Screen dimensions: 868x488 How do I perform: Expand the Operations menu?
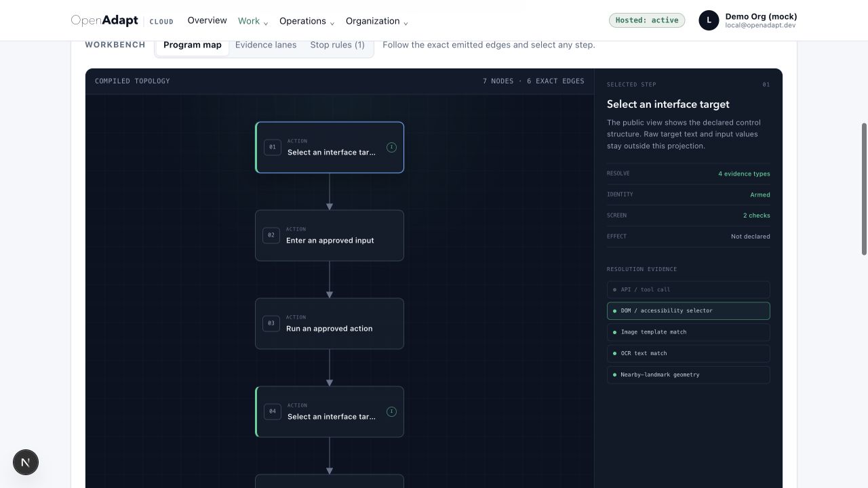pyautogui.click(x=307, y=21)
